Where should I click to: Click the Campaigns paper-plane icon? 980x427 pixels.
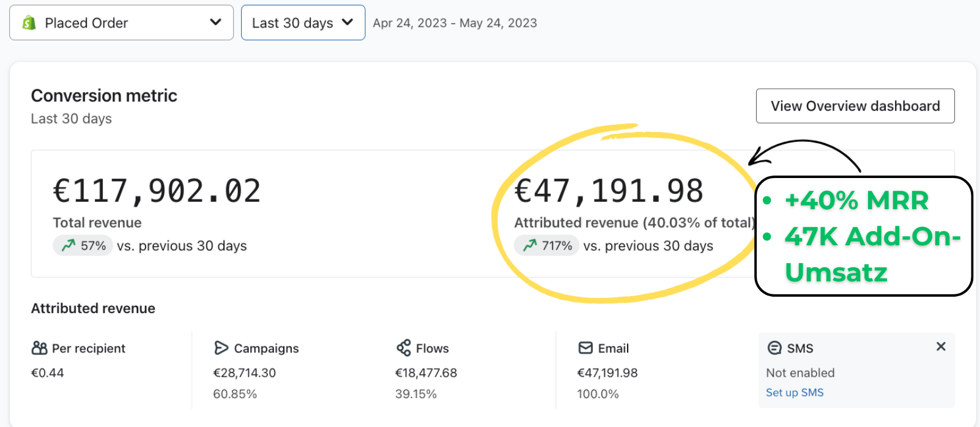(x=221, y=348)
